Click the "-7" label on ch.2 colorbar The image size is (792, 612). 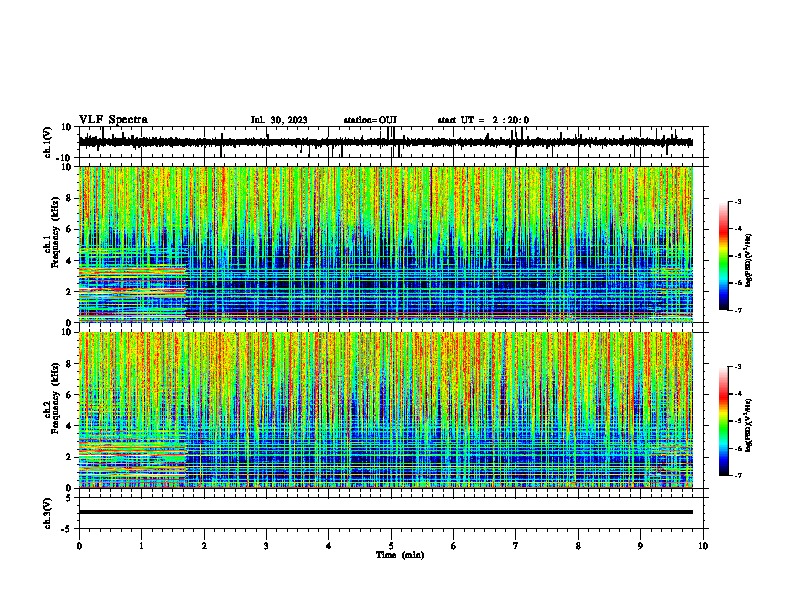pyautogui.click(x=737, y=476)
